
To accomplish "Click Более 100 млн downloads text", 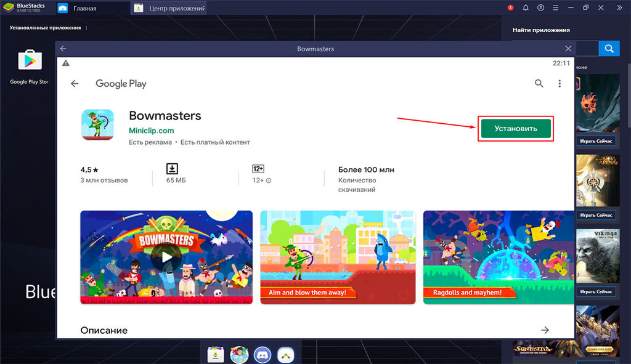I will coord(366,170).
